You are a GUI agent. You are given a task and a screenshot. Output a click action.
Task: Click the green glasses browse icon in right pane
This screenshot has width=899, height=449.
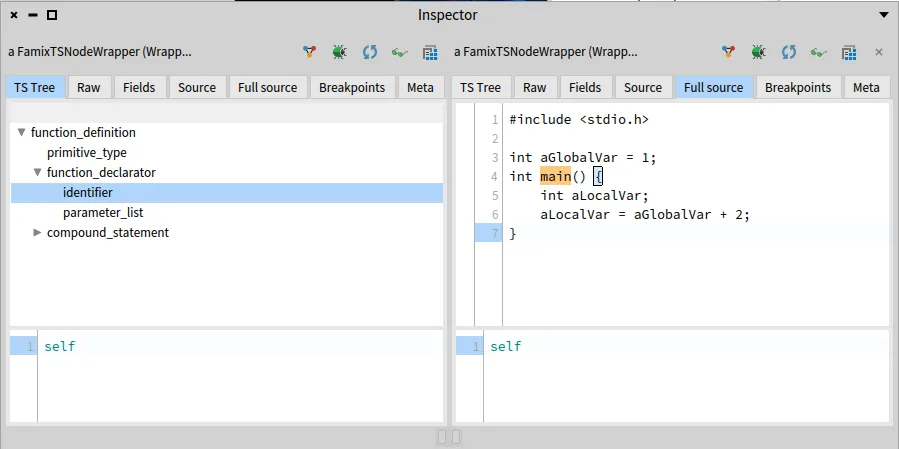[x=818, y=53]
